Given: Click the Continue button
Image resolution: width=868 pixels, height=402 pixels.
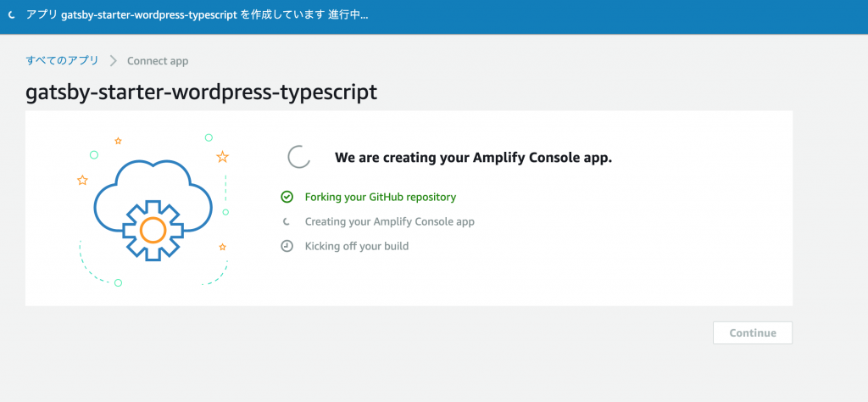Looking at the screenshot, I should [x=753, y=332].
